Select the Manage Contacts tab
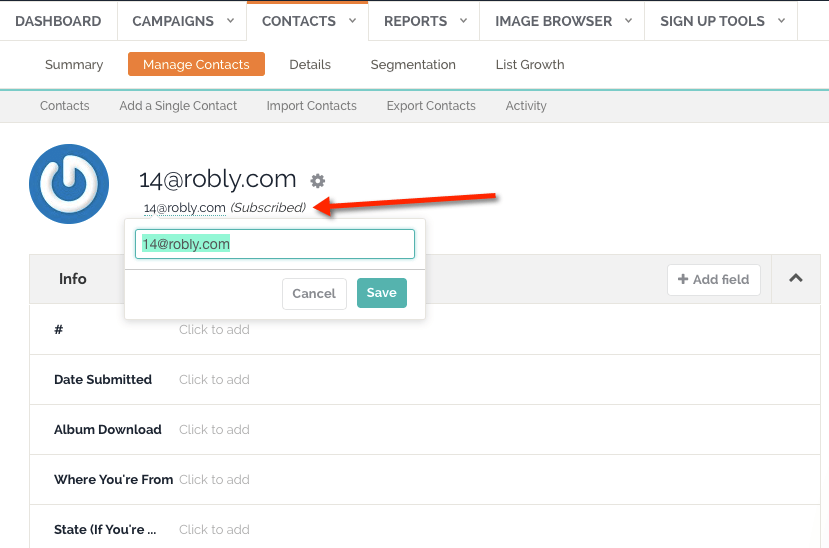This screenshot has height=548, width=829. tap(196, 64)
